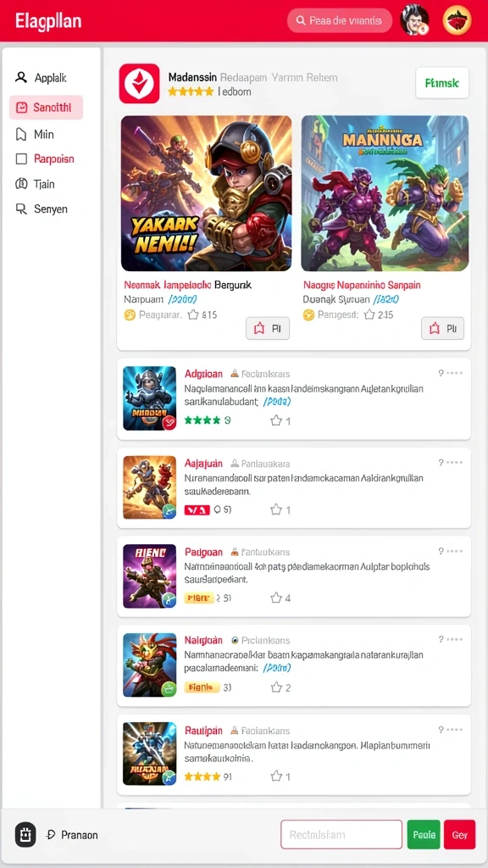Open the user avatar with glasses in header

[413, 20]
